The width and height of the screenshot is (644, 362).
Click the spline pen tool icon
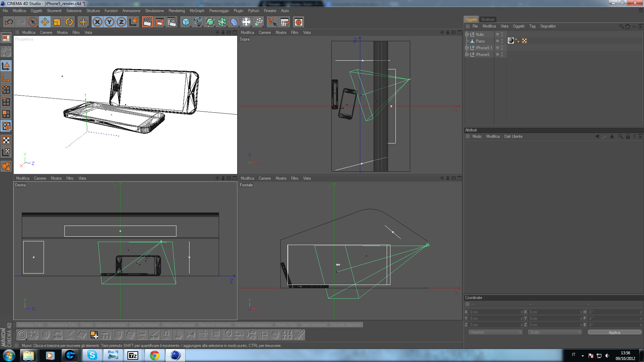coord(198,22)
